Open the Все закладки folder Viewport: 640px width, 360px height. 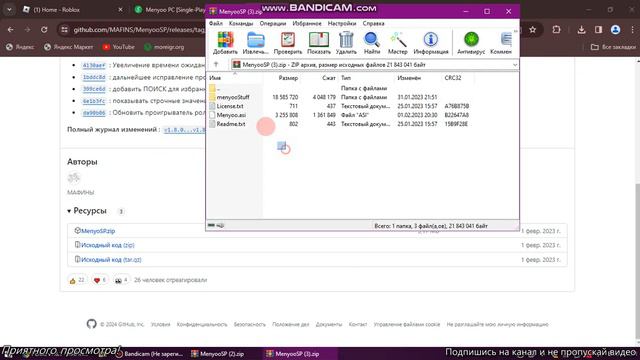613,47
